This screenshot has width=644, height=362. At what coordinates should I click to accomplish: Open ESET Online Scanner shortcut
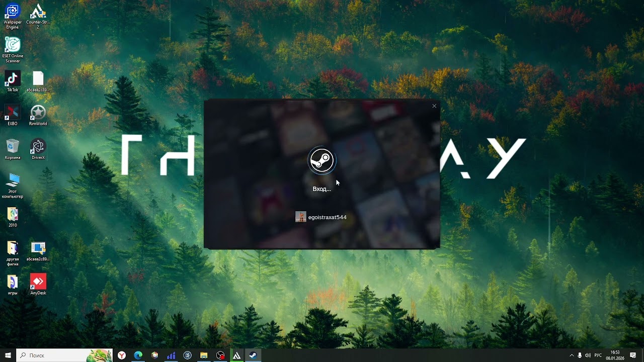(x=13, y=50)
